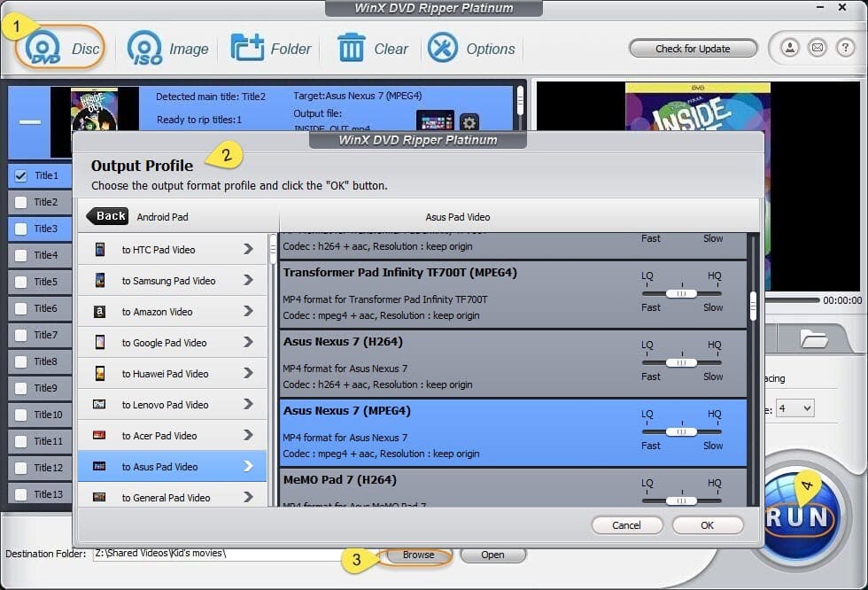Open the output folder icon tab
Viewport: 868px width, 590px height.
click(814, 338)
